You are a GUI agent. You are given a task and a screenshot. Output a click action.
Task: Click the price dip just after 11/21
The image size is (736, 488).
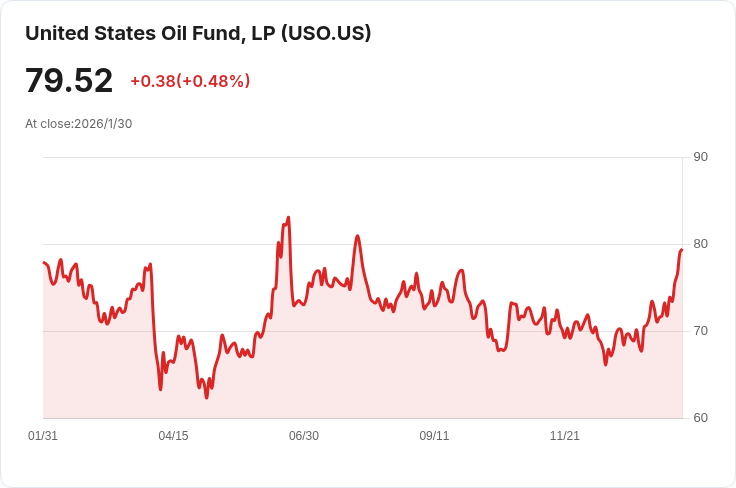[x=605, y=364]
